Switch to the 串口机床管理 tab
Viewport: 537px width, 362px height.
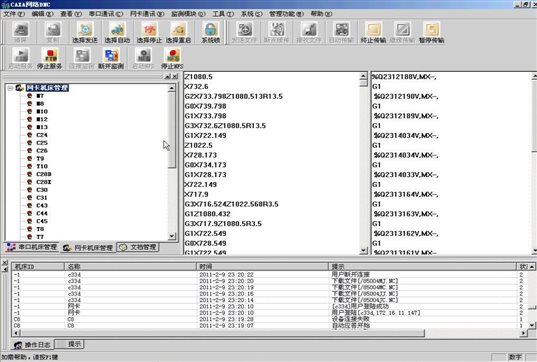(x=32, y=247)
